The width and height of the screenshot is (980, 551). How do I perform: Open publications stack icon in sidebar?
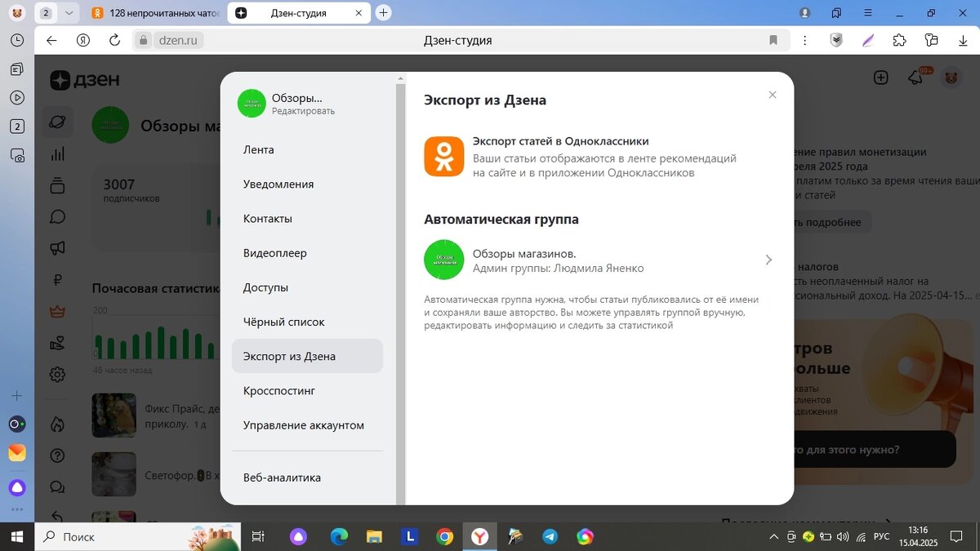click(x=57, y=185)
